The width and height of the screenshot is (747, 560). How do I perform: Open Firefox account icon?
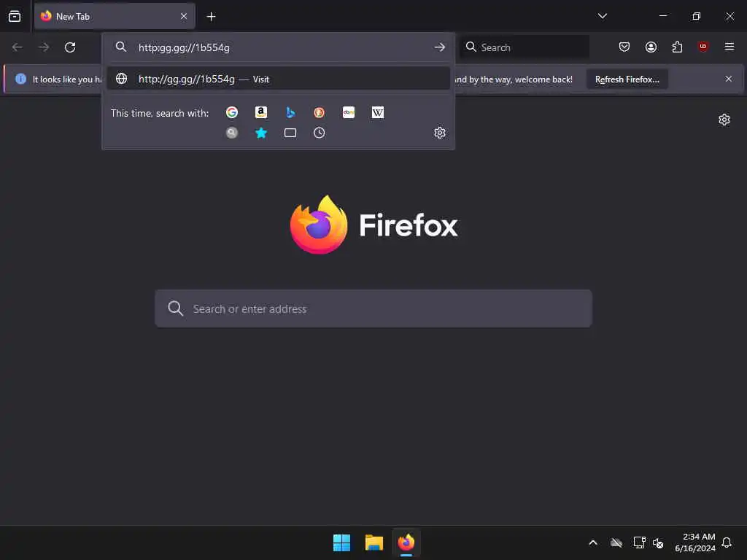651,47
